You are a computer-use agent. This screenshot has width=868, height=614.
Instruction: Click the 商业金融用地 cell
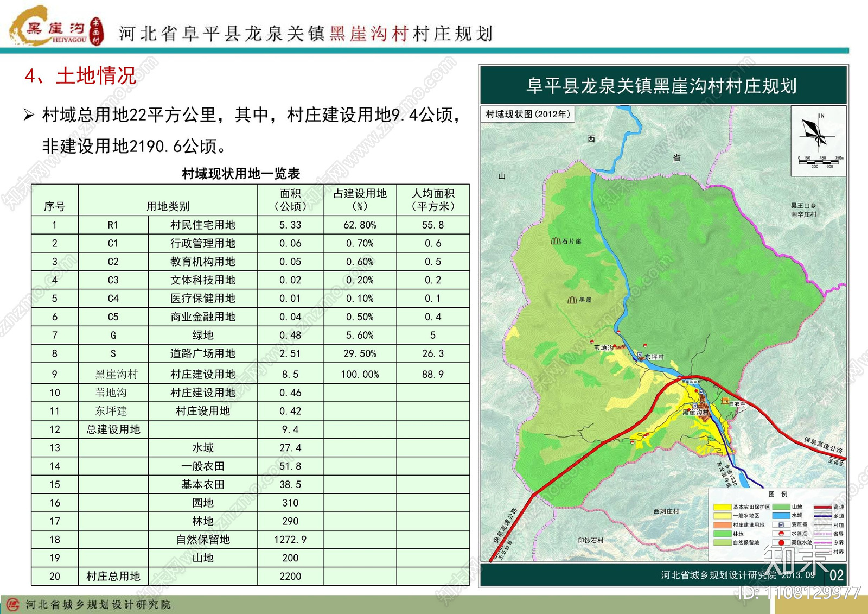203,317
